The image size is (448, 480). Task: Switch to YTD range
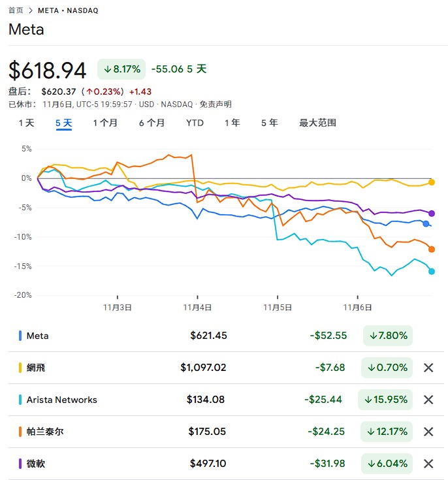point(195,123)
